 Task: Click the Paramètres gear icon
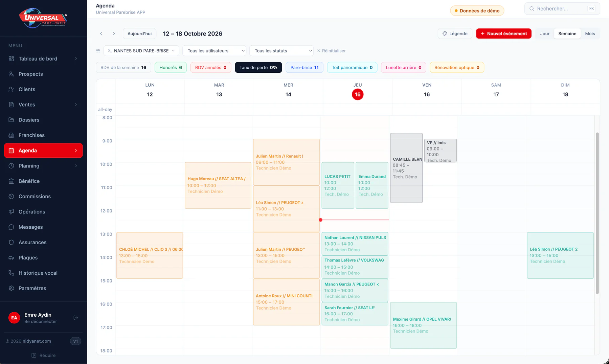pyautogui.click(x=11, y=288)
